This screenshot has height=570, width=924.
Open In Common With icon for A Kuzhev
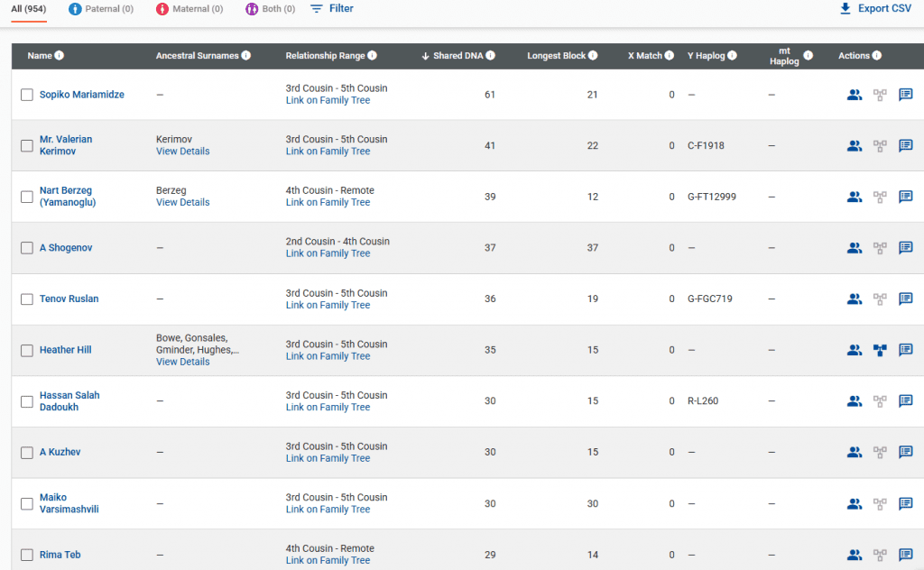tap(855, 452)
